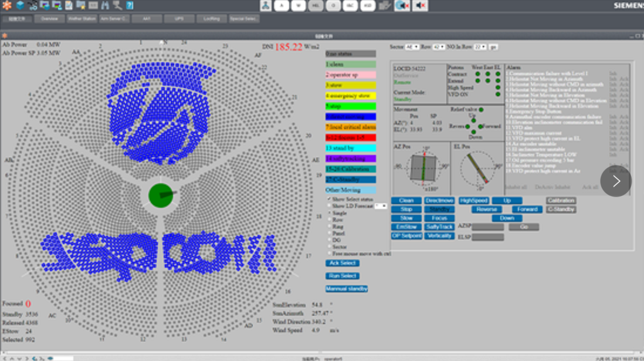Click the right arrow next chevron
Viewport: 644px width, 361px height.
(616, 181)
